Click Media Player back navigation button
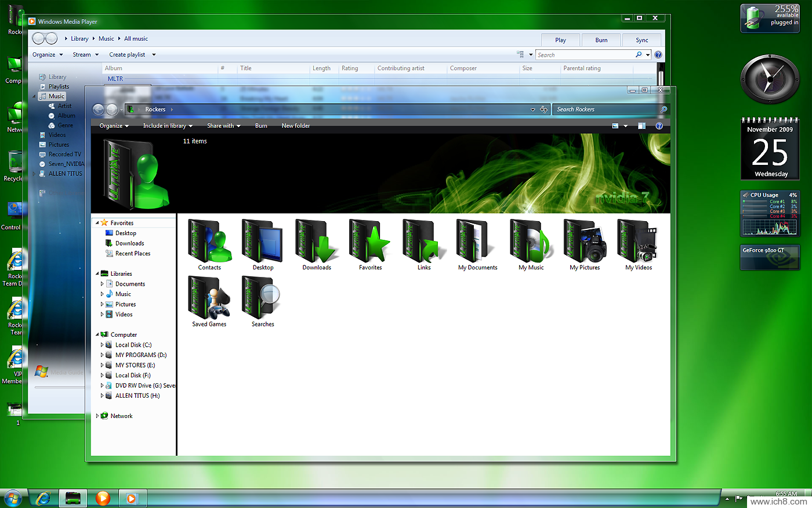 coord(38,38)
